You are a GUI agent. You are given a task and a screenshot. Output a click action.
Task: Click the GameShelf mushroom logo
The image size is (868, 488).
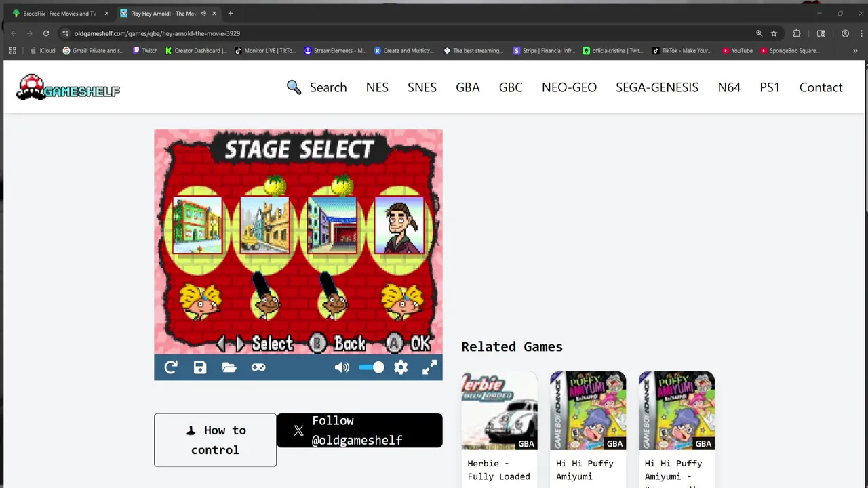[x=68, y=87]
